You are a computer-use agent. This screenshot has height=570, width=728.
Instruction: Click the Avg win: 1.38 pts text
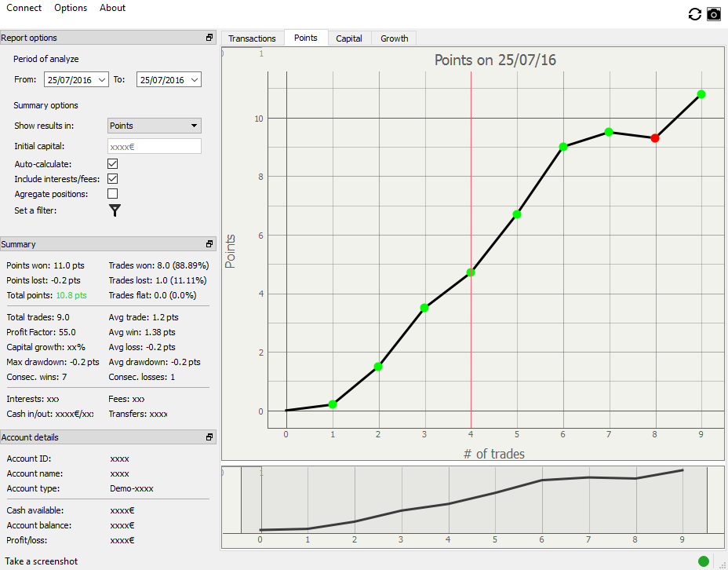point(142,332)
